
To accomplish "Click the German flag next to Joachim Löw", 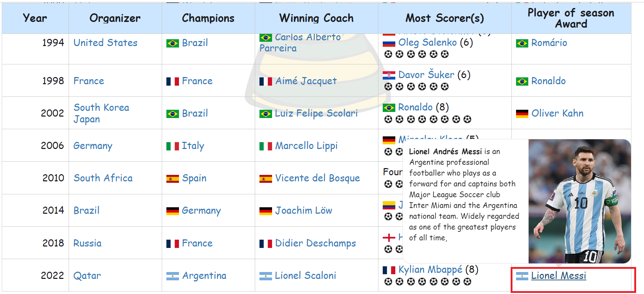I will point(266,211).
